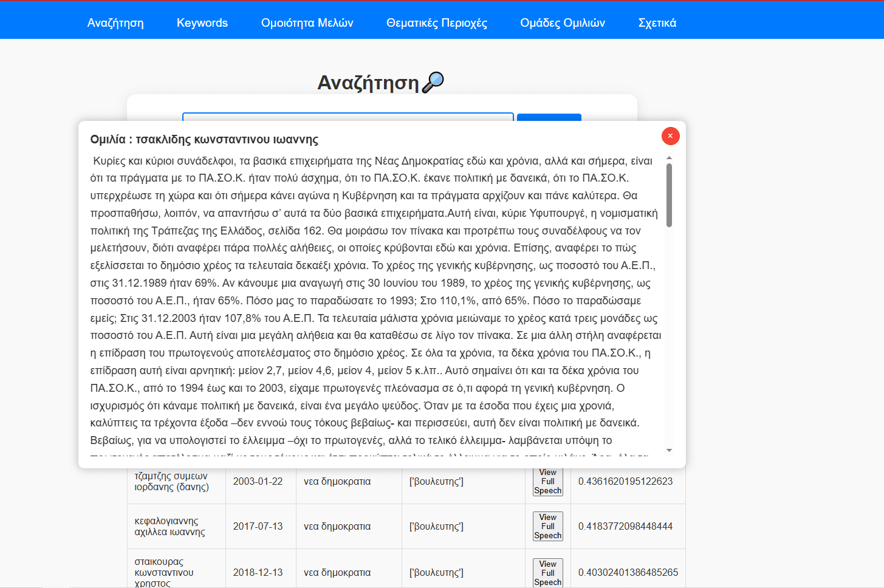The image size is (884, 588).
Task: Open the Αναζήτηση navigation tab
Action: [115, 23]
